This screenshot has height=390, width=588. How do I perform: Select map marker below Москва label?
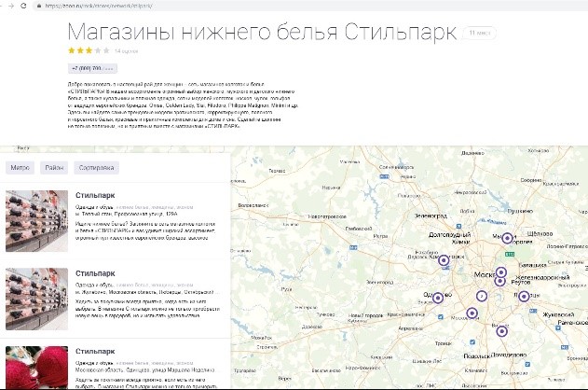coord(482,296)
